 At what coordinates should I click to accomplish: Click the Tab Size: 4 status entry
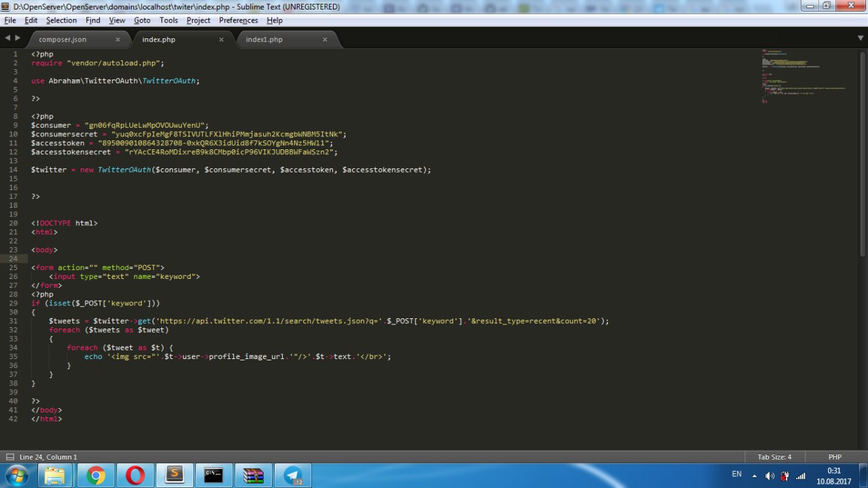(774, 457)
